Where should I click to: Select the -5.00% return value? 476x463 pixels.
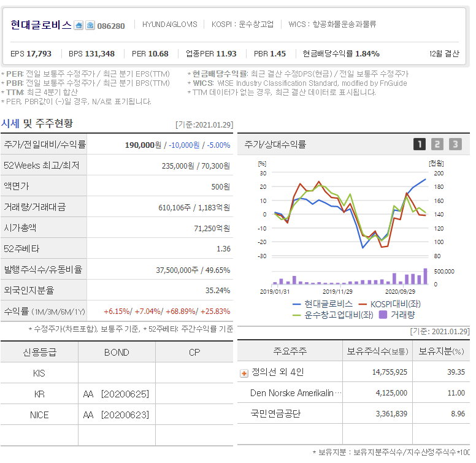point(218,145)
